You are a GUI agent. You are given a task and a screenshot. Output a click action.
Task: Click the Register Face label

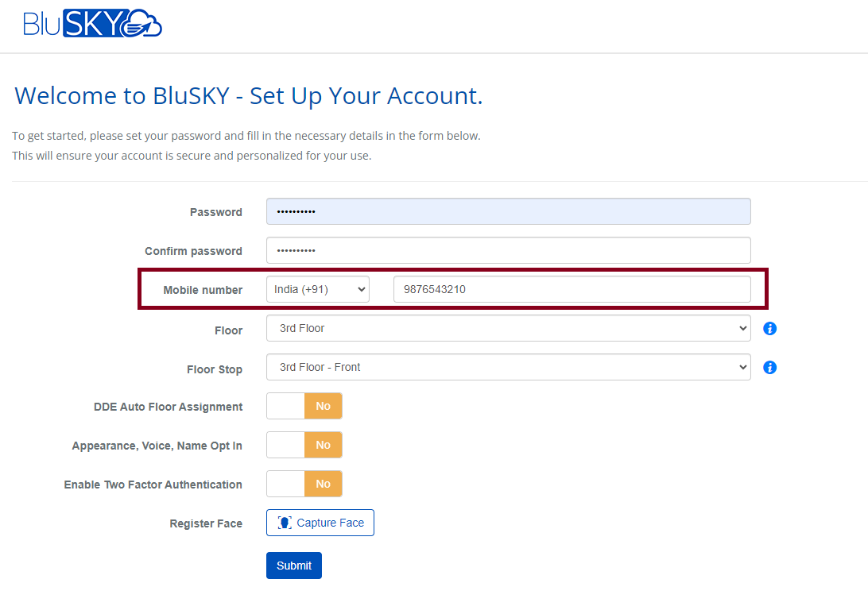(x=206, y=523)
